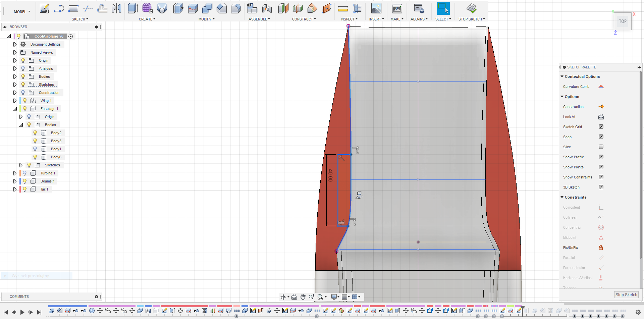Toggle the Snap checkbox
644x319 pixels.
pos(601,137)
